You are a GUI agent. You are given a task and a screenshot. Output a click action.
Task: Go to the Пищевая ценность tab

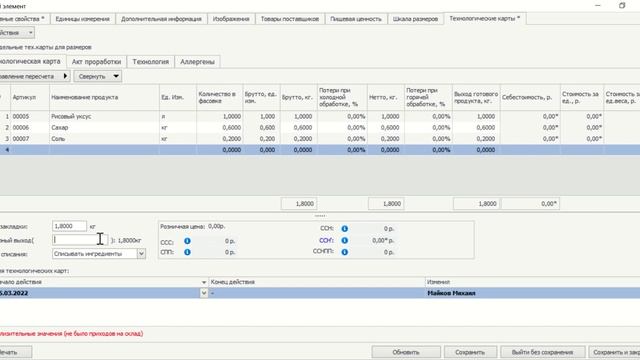click(x=356, y=19)
